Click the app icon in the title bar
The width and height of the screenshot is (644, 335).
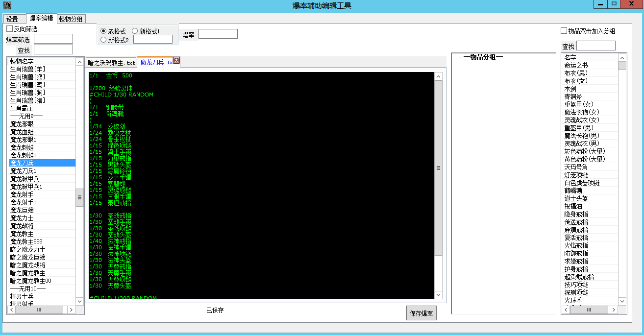6,5
